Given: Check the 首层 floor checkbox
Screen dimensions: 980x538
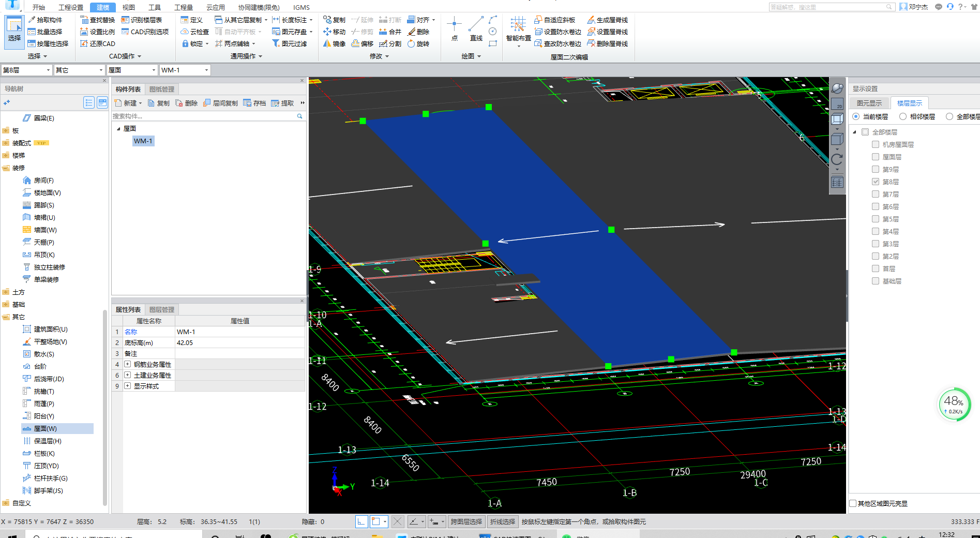Looking at the screenshot, I should tap(876, 268).
